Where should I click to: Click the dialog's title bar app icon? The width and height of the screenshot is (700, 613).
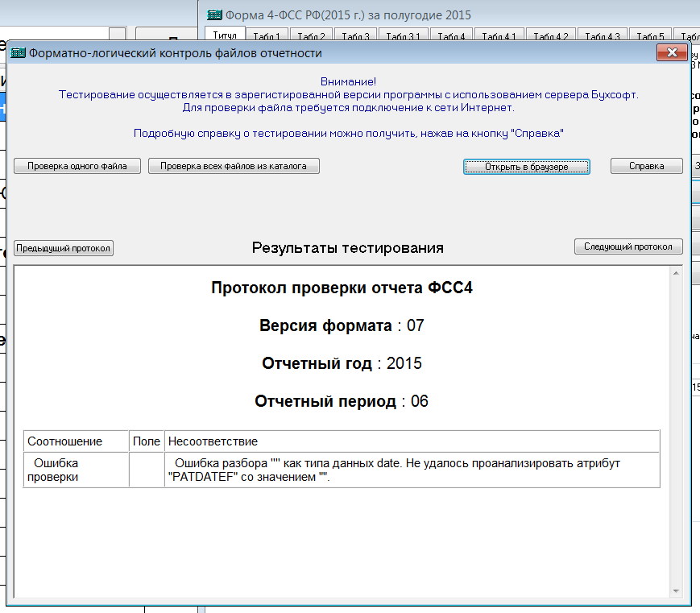18,54
